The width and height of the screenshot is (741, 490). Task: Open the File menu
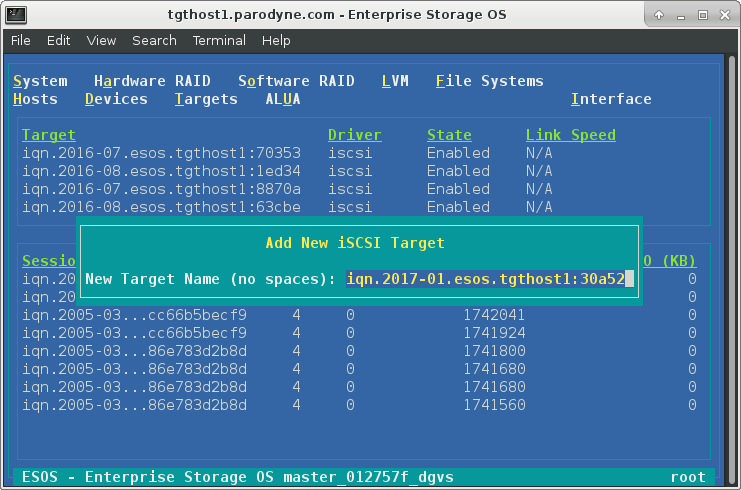coord(21,41)
